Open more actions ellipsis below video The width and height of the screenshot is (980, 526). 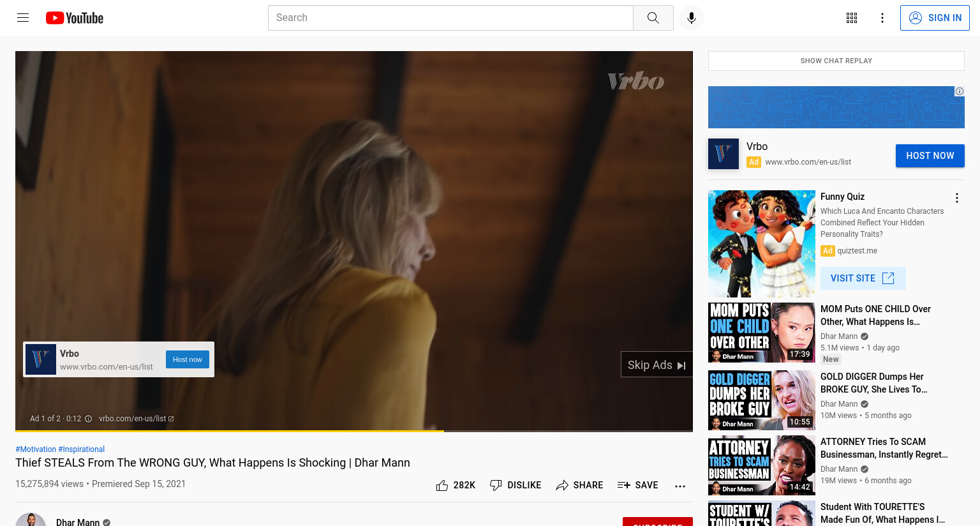(x=680, y=486)
